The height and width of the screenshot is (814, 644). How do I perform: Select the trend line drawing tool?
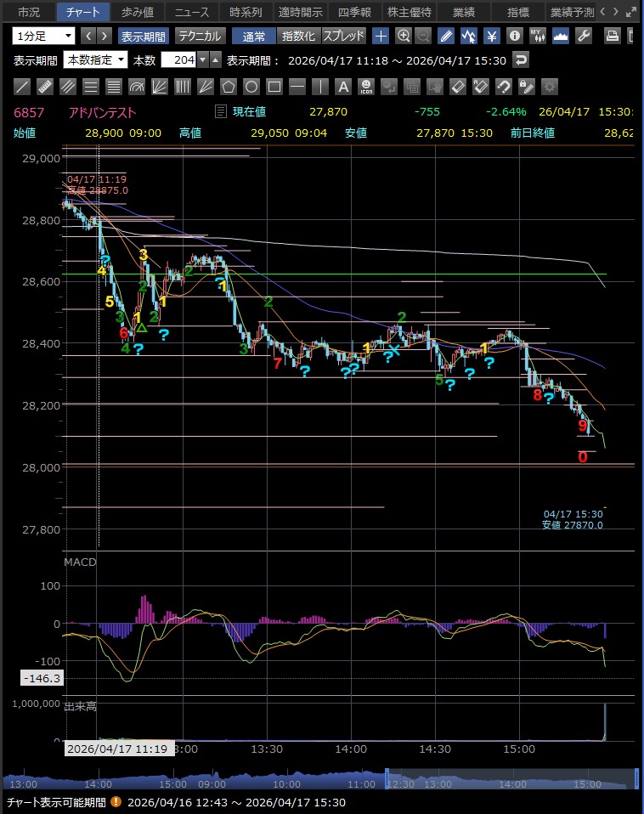point(23,87)
